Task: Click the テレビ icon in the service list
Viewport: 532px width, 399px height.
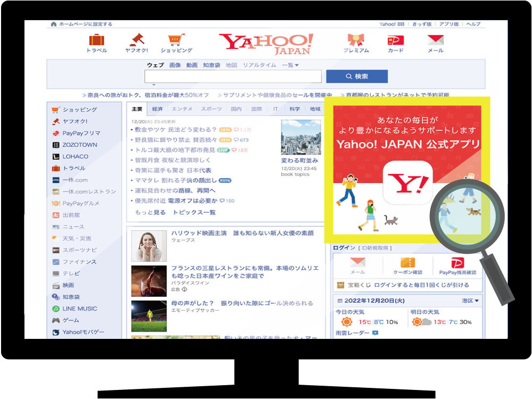Action: 56,273
